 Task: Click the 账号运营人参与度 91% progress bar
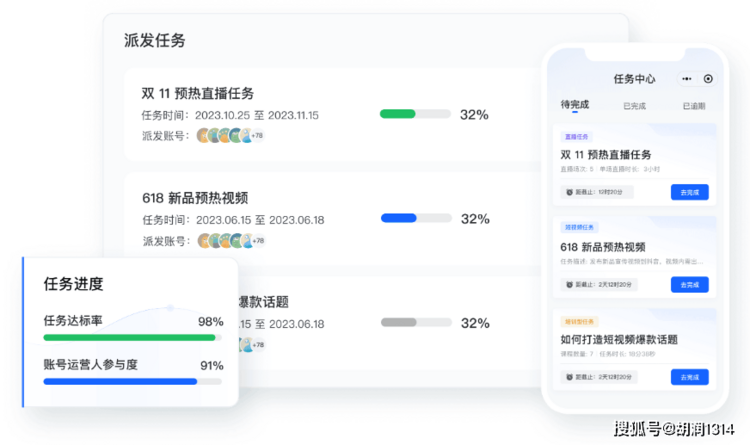(x=132, y=382)
